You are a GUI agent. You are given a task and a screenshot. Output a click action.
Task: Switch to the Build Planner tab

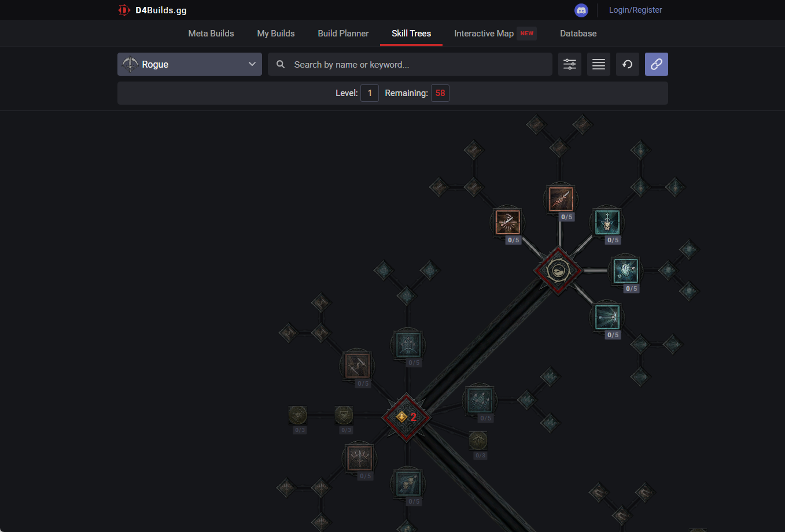[343, 34]
